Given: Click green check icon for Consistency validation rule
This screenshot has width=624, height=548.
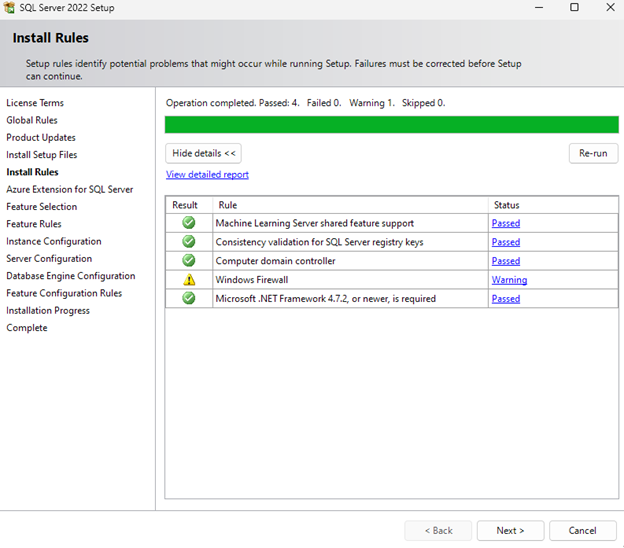Looking at the screenshot, I should click(189, 242).
